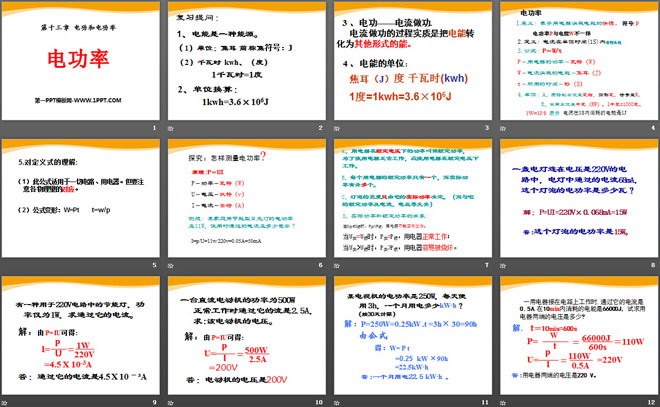Click the animation star icon under slide 6

click(170, 266)
